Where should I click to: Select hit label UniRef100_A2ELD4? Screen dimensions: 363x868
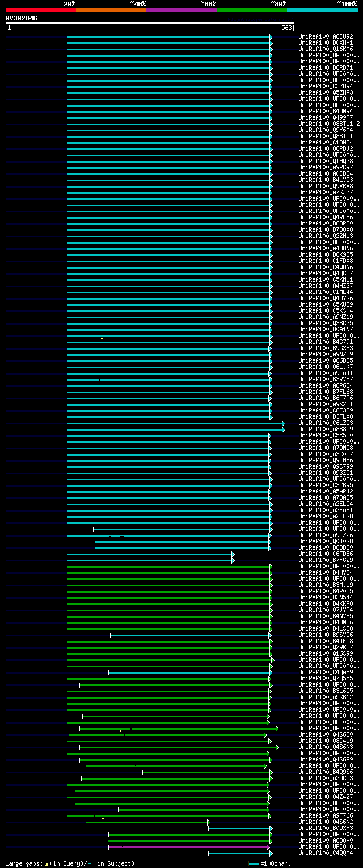tap(326, 504)
